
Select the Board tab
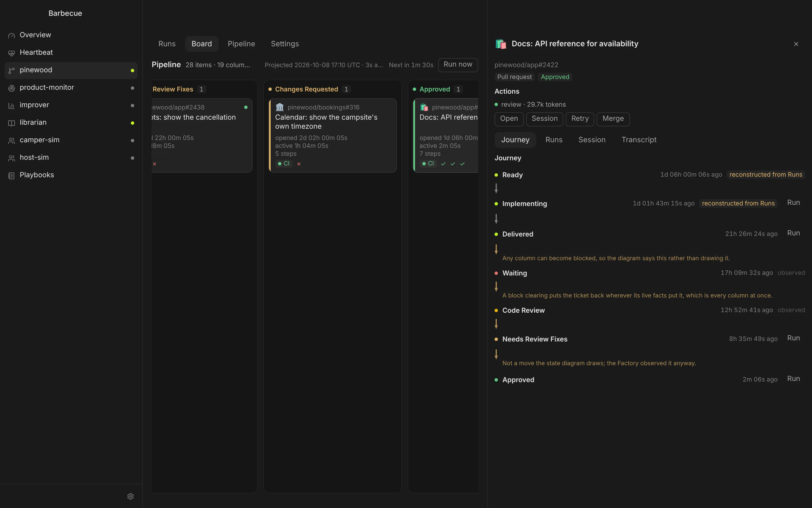[x=202, y=44]
